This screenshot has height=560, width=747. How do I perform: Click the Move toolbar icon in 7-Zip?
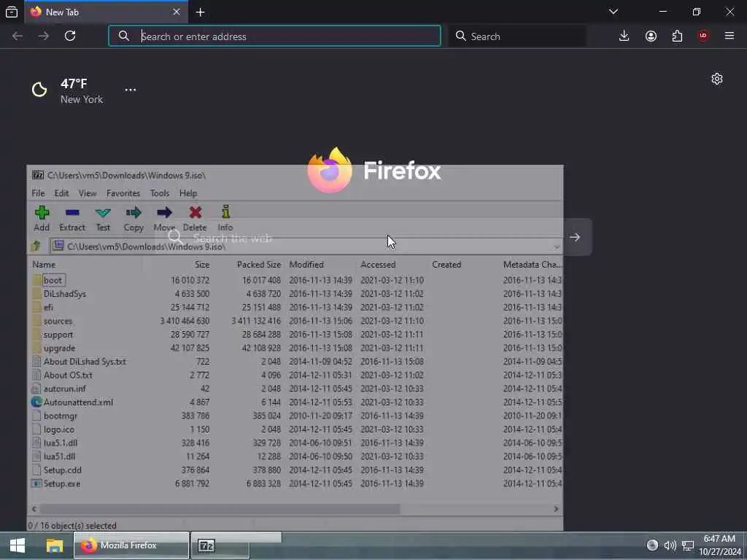[x=164, y=212]
